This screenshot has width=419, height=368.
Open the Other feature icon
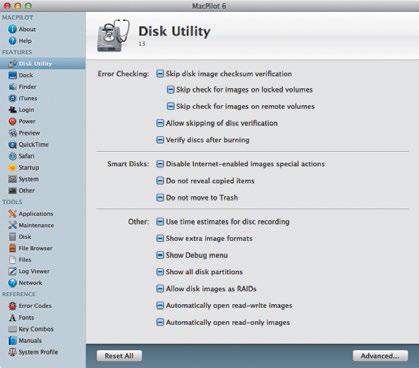click(12, 191)
